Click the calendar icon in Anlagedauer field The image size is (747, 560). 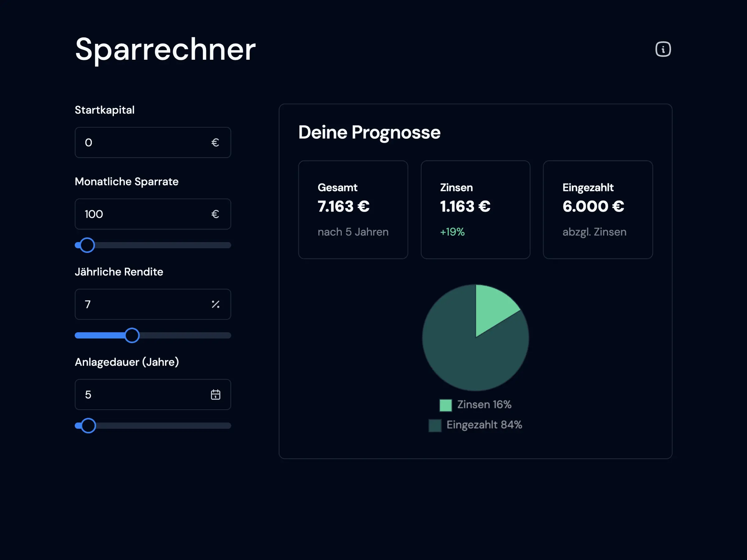pos(215,394)
